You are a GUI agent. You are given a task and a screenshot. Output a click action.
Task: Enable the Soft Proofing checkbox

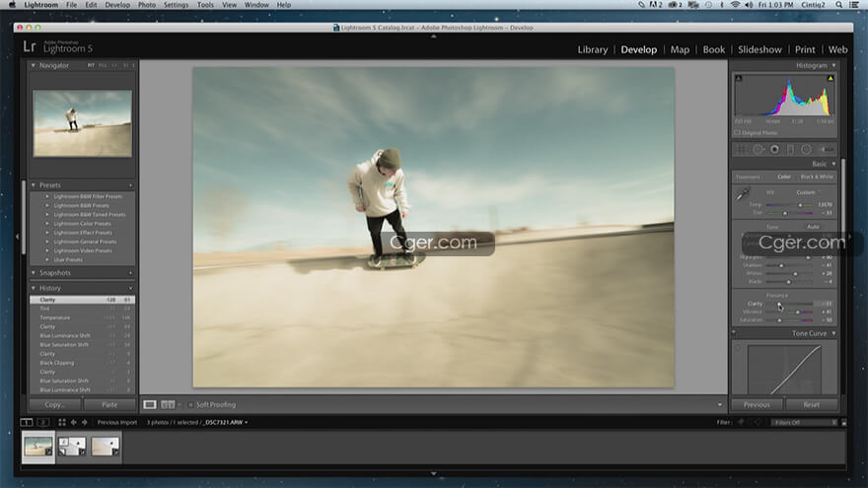tap(190, 405)
